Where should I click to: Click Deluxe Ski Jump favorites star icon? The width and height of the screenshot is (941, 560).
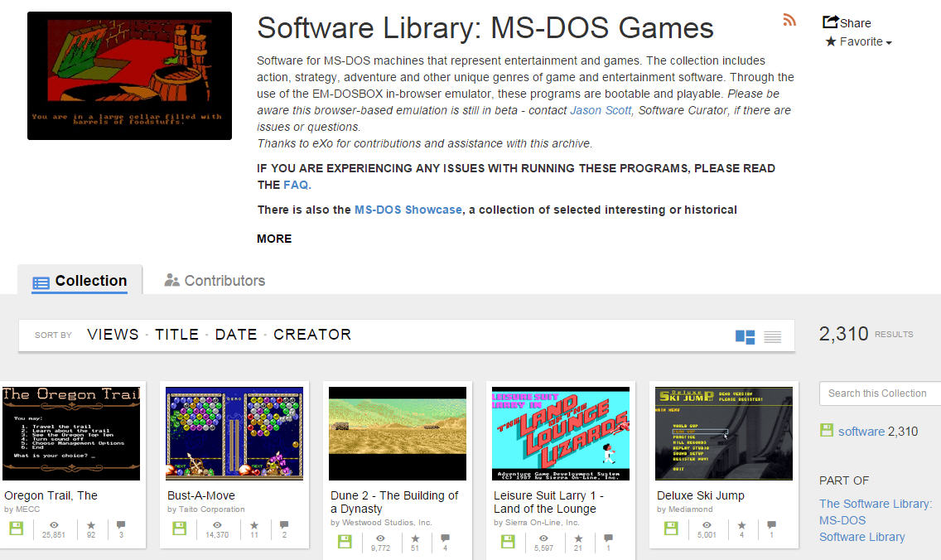tap(741, 524)
